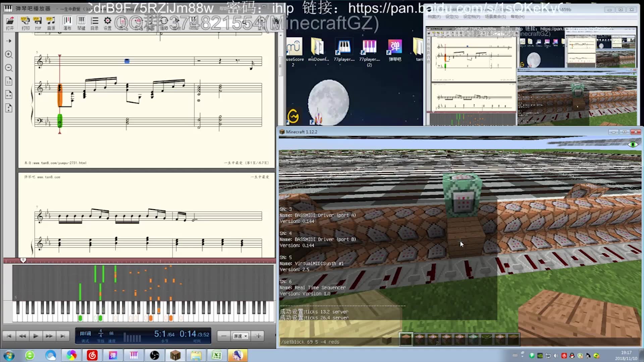Open a score file with 打开 icon

click(x=10, y=23)
